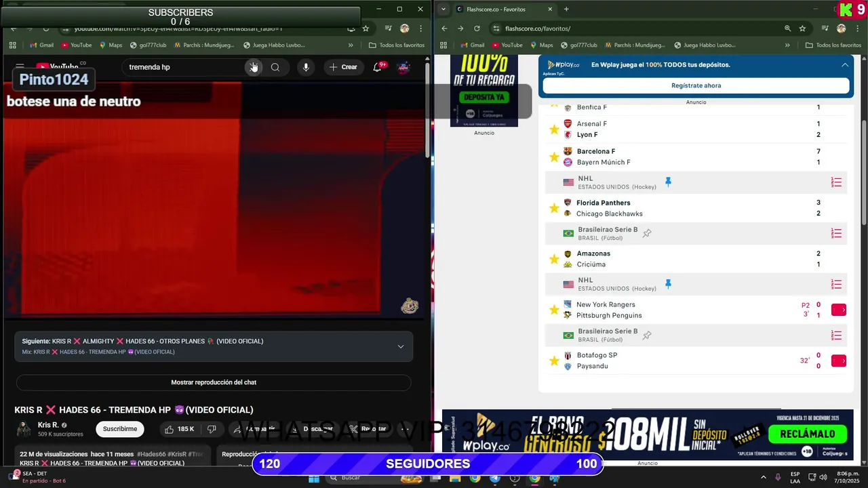Open Brasileirao Serie B standings icon above Amazonas
This screenshot has height=488, width=868.
(x=837, y=233)
